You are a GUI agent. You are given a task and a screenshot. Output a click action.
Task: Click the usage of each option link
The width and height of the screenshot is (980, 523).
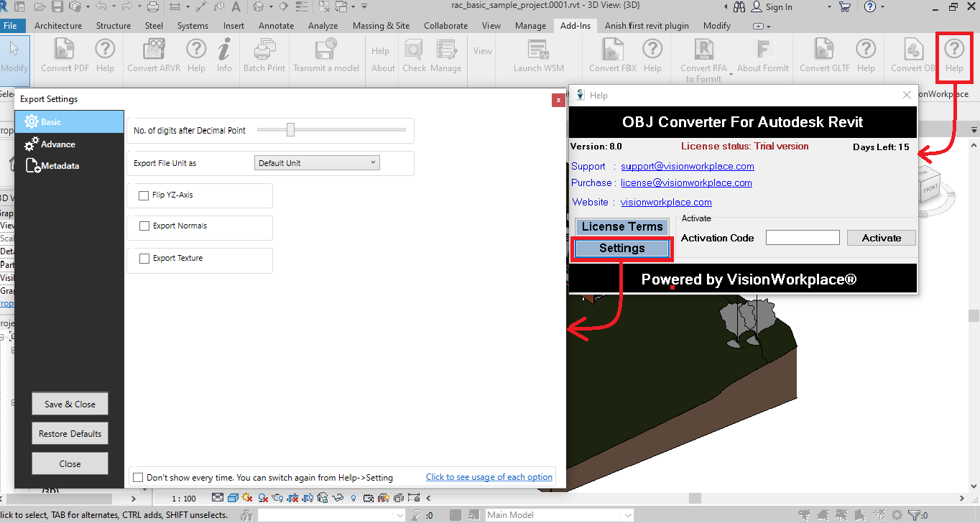[x=489, y=477]
